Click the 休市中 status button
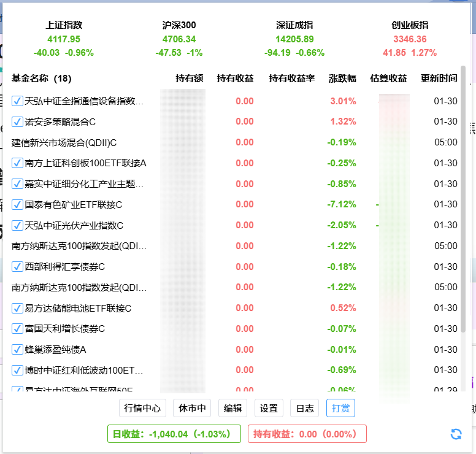The image size is (476, 454). point(192,409)
